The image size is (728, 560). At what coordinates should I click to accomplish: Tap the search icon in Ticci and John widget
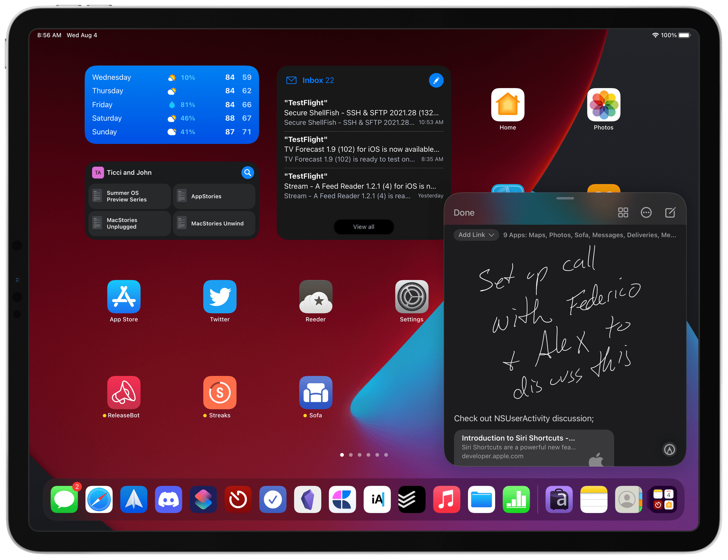click(x=249, y=172)
